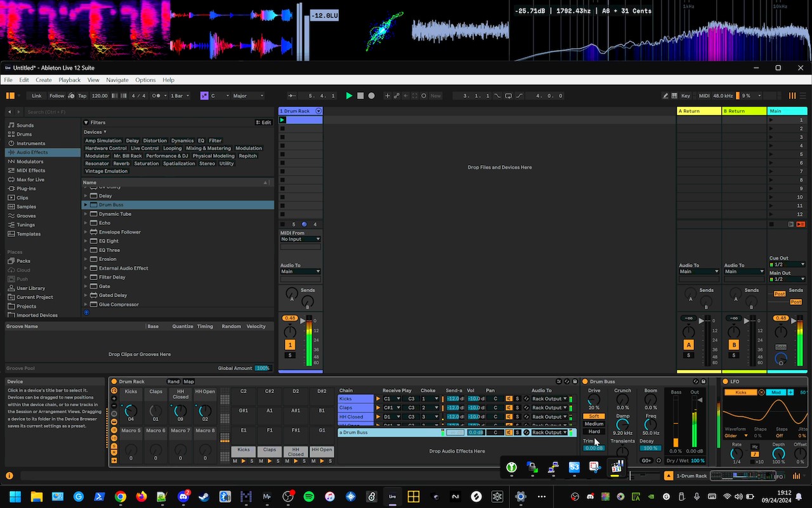Mute the A Return track activator
812x508 pixels.
pyautogui.click(x=688, y=345)
